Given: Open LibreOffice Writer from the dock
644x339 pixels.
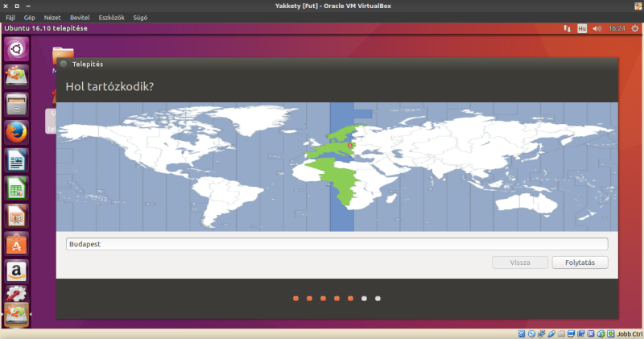Looking at the screenshot, I should pyautogui.click(x=16, y=159).
